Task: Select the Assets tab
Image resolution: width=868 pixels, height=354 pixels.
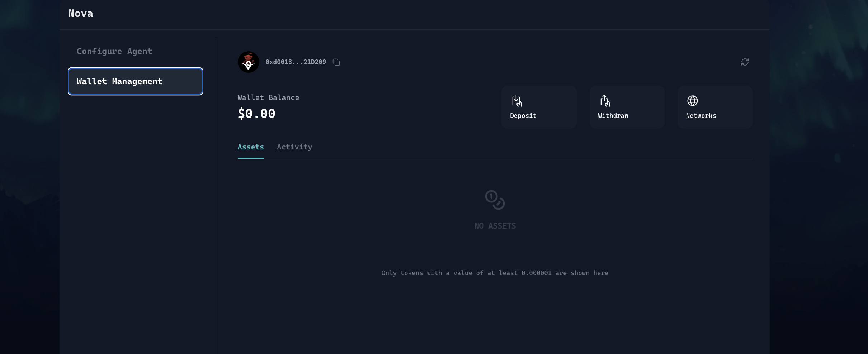Action: tap(250, 147)
